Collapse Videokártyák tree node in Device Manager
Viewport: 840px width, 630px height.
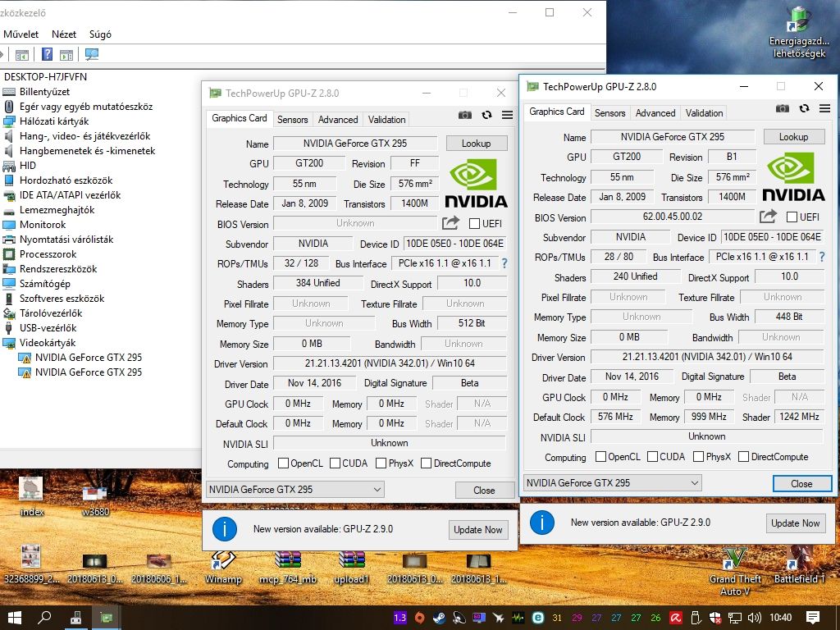coord(9,343)
